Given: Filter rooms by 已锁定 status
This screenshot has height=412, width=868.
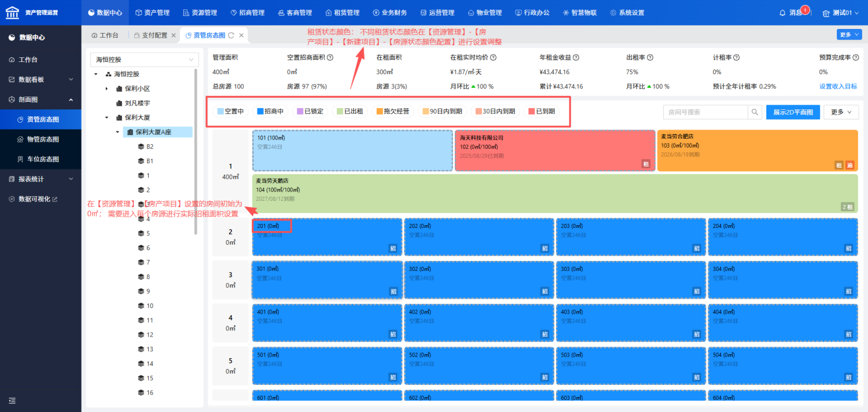Looking at the screenshot, I should pos(310,111).
